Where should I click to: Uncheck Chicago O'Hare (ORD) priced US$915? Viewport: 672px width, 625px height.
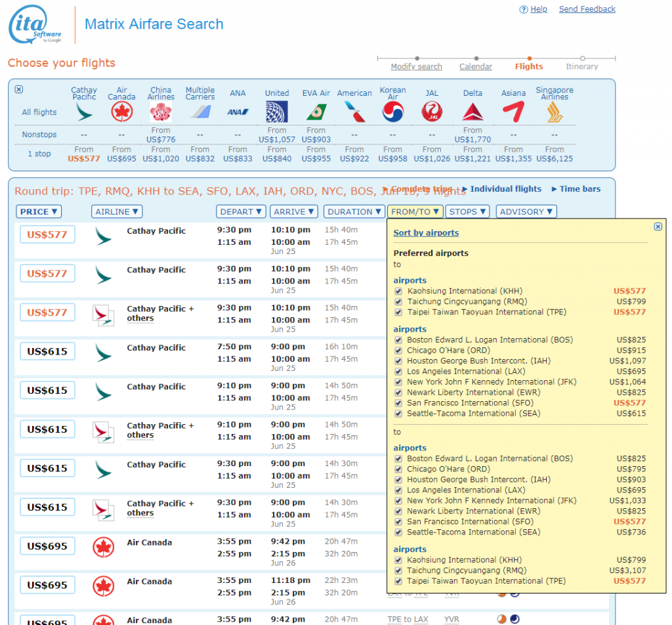398,351
